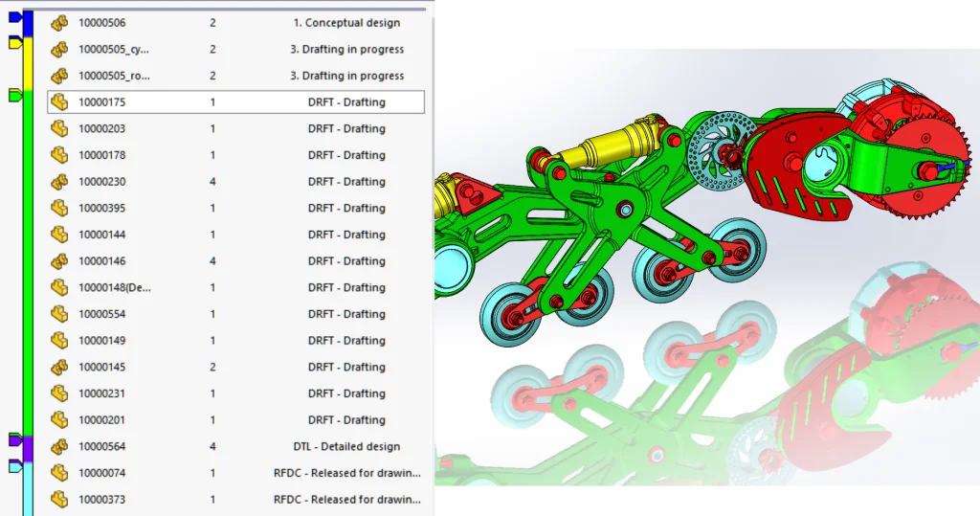Click the cyan state flag marker

15,466
